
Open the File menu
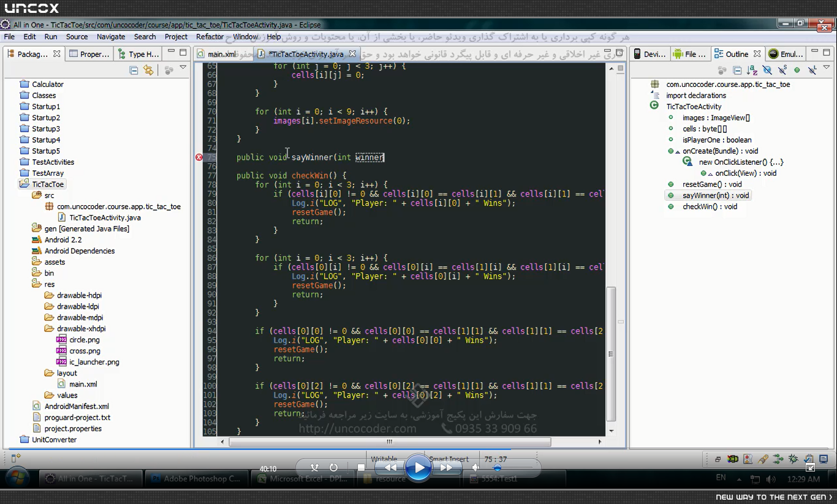pyautogui.click(x=9, y=37)
